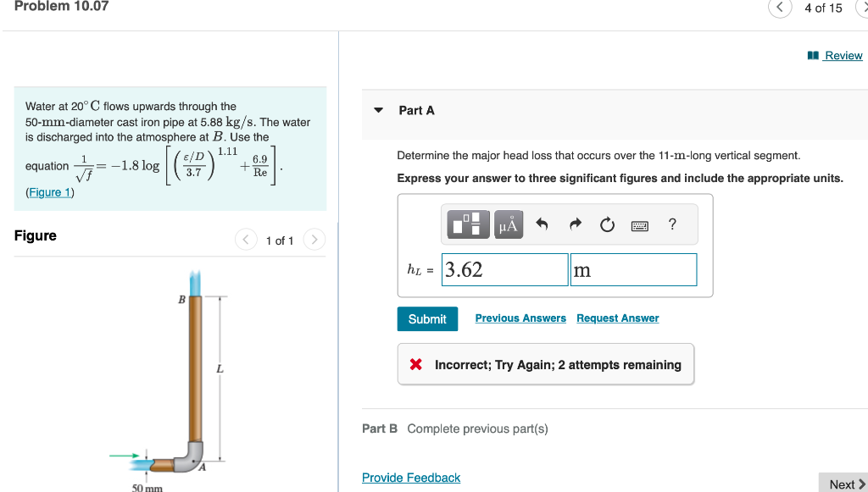Open keyboard shortcuts via keyboard icon
The width and height of the screenshot is (868, 492).
pyautogui.click(x=640, y=224)
